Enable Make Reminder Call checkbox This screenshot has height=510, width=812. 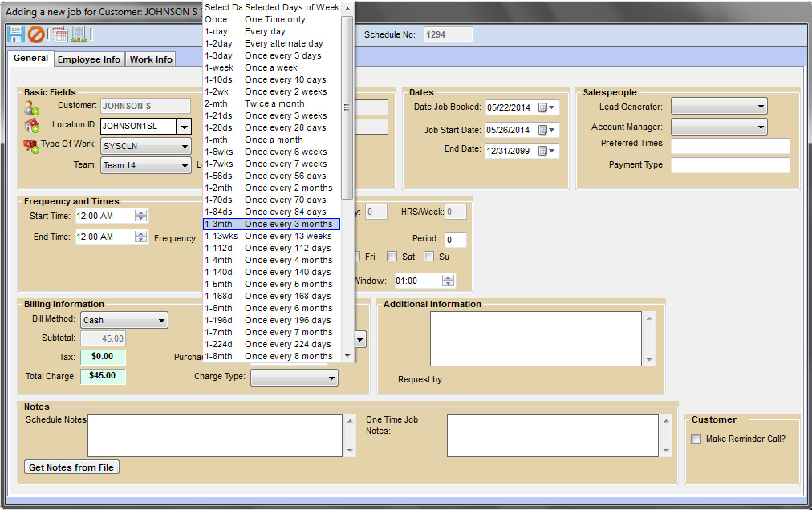[696, 439]
